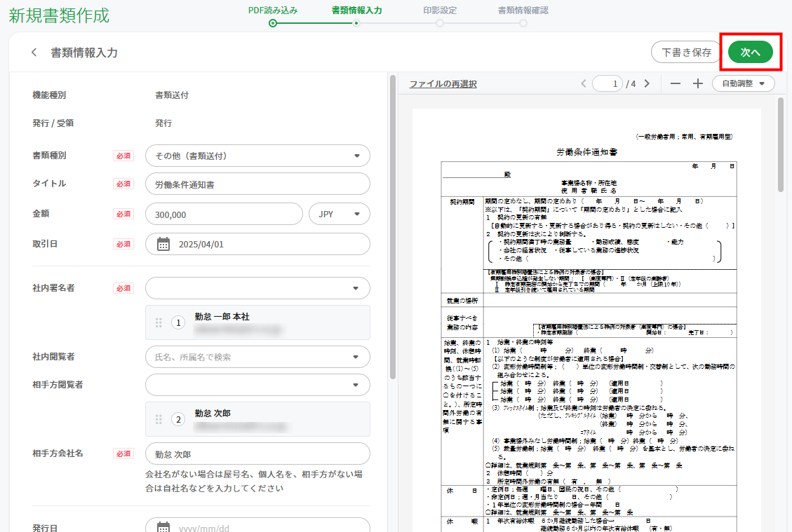792x532 pixels.
Task: Go to previous PDF page
Action: [584, 84]
